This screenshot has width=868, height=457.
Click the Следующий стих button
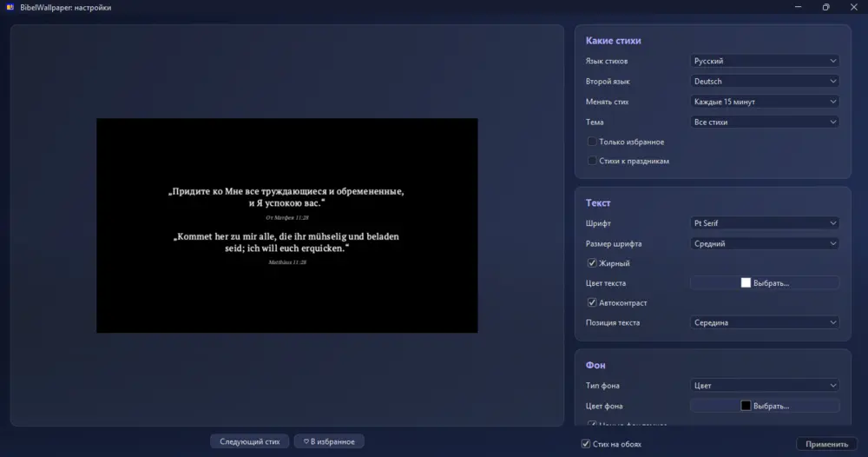250,441
